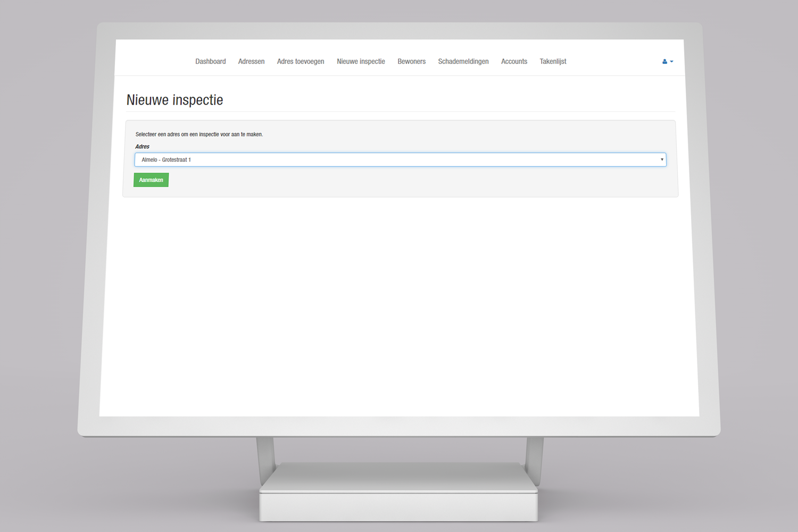Image resolution: width=798 pixels, height=532 pixels.
Task: Open Nieuwe inspectie from the top navigation
Action: [361, 62]
